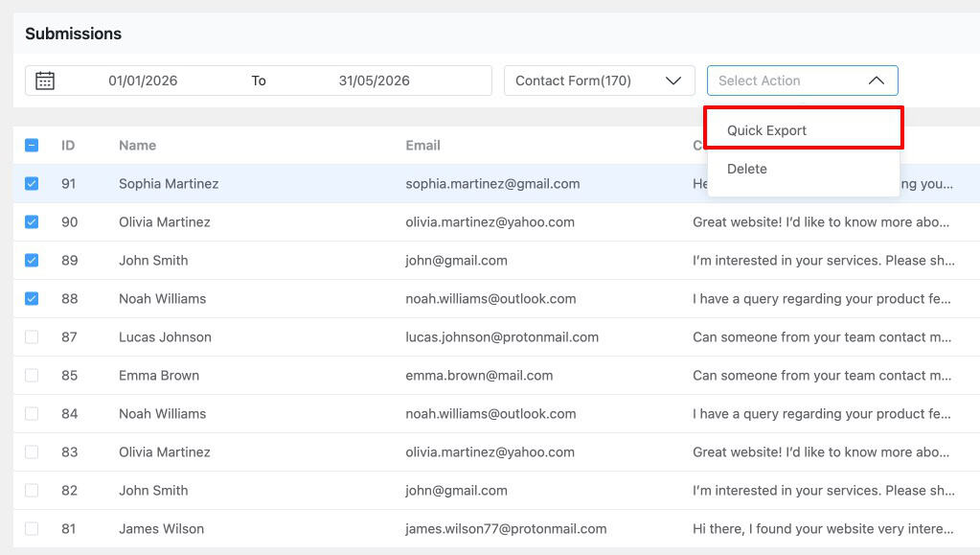The height and width of the screenshot is (555, 980).
Task: Click email sophia.martinez@gmail.com
Action: coord(492,183)
